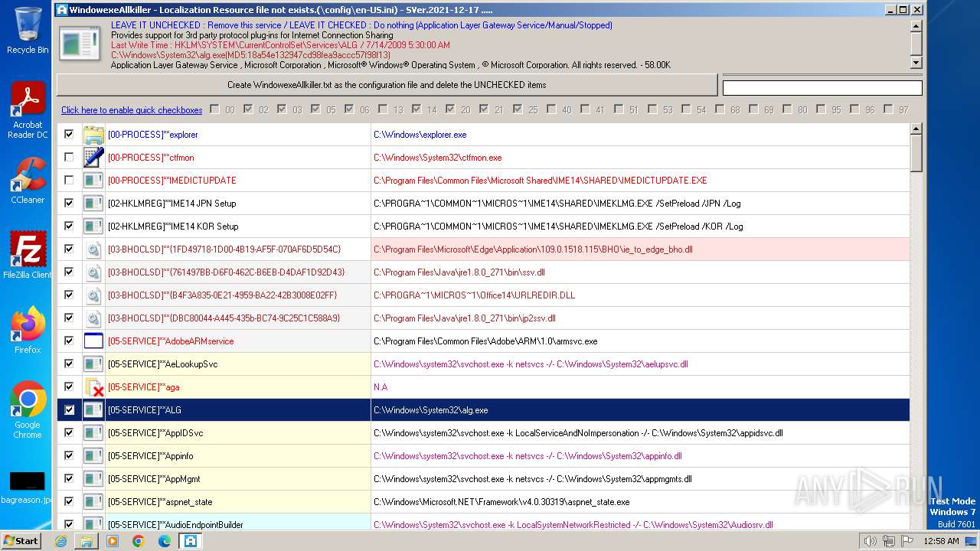Uncheck the AdobeARMservice checkbox

(69, 341)
